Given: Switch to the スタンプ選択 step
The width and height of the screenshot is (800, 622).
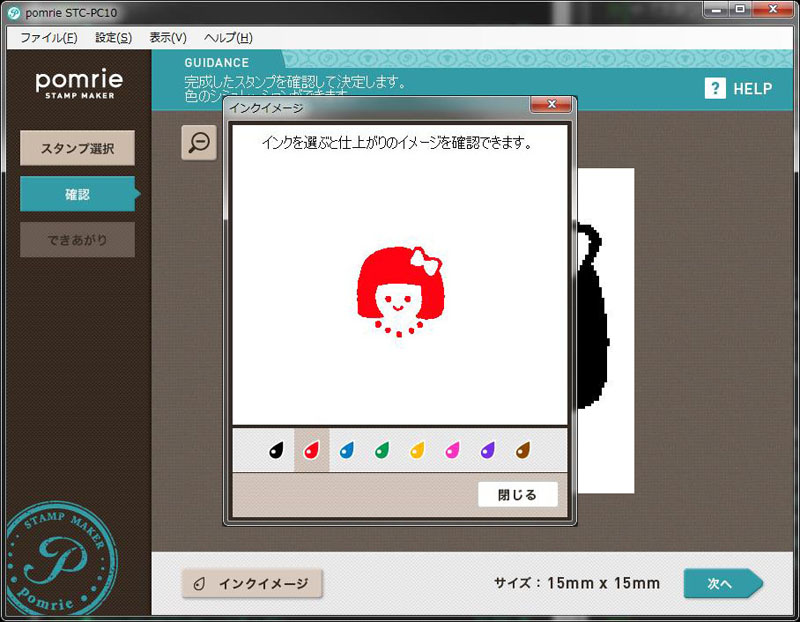Looking at the screenshot, I should click(x=78, y=147).
